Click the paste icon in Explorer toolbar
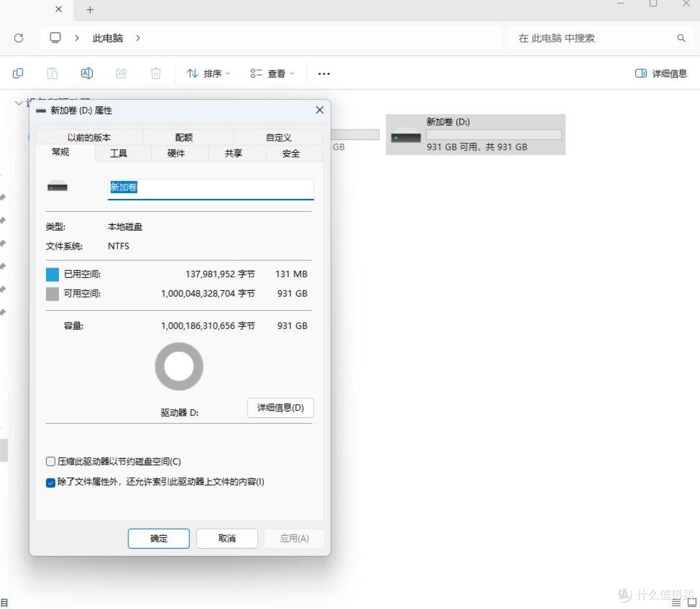 click(x=52, y=73)
